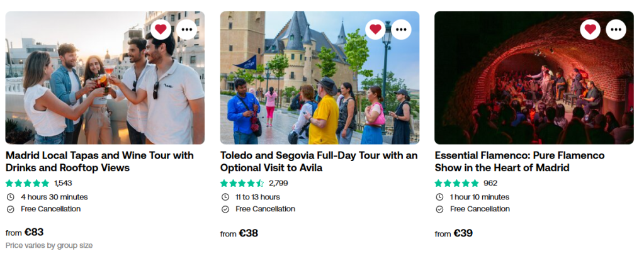Click the star rating on the Tapas tour
644x256 pixels.
(x=28, y=183)
